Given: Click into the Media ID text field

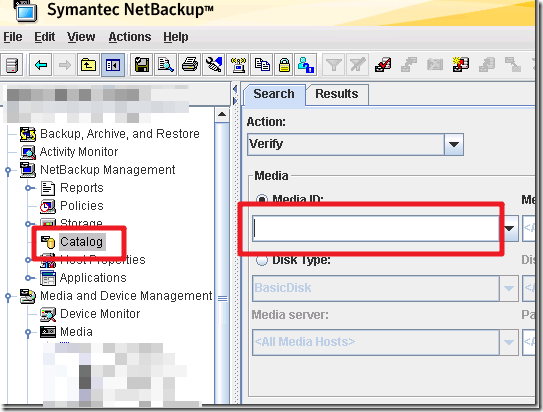Looking at the screenshot, I should [x=376, y=229].
